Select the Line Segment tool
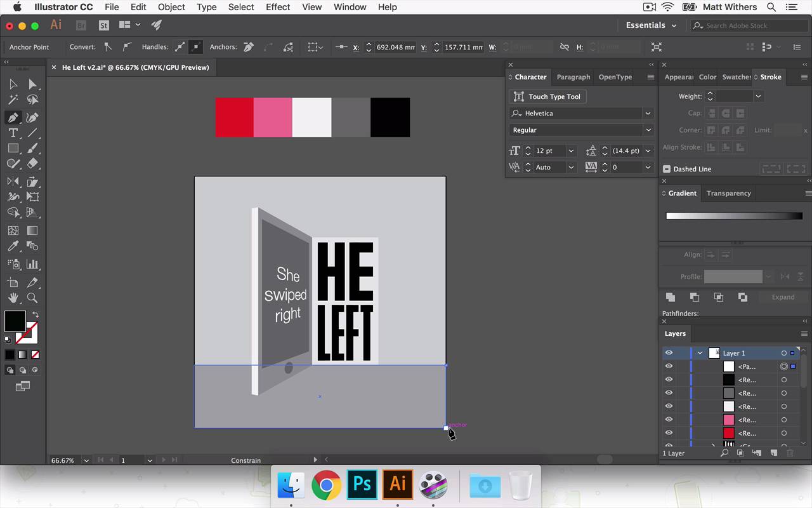 point(32,133)
